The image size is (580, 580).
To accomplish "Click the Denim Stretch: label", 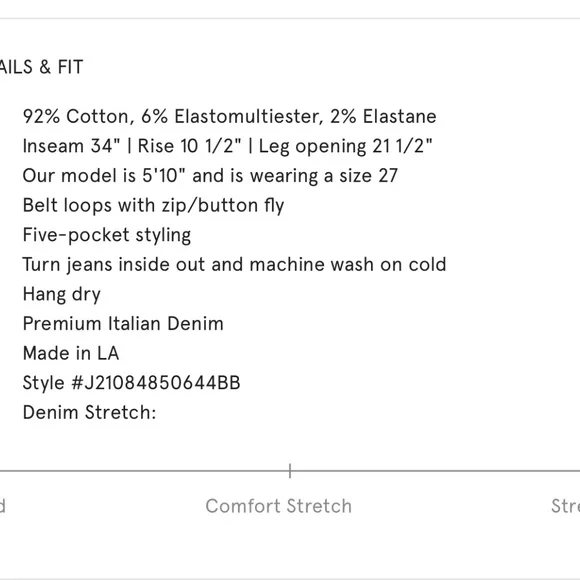I will [90, 412].
